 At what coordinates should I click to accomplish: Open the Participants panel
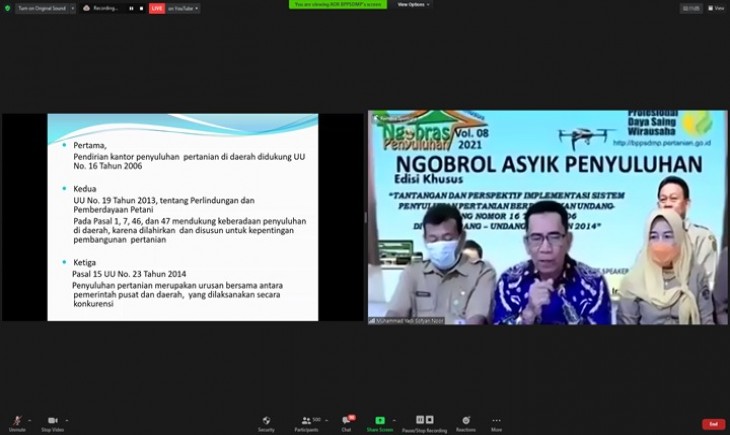pos(306,424)
